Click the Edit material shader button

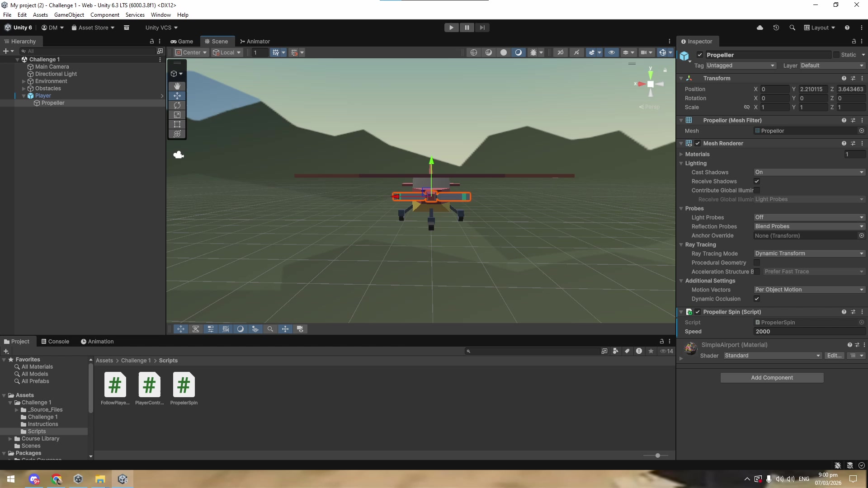[834, 356]
